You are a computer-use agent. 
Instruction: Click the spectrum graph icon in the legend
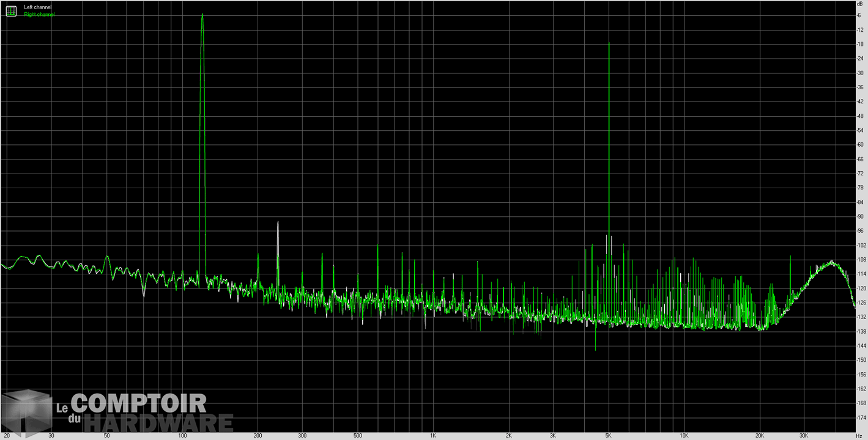[11, 10]
